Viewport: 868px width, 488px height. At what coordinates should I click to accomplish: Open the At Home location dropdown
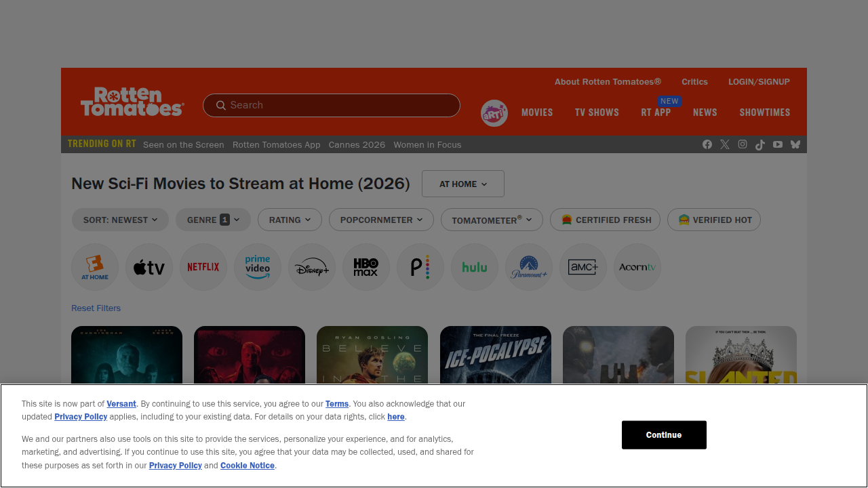pos(463,184)
